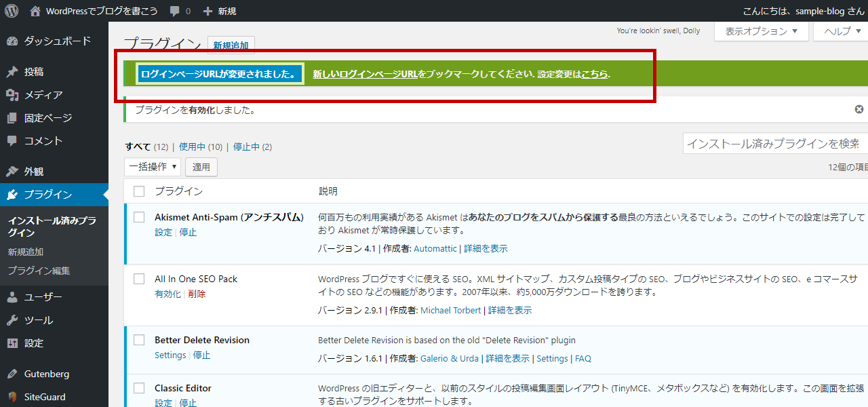Viewport: 868px width, 407px height.
Task: Open the comments bubble icon in admin bar
Action: tap(175, 12)
